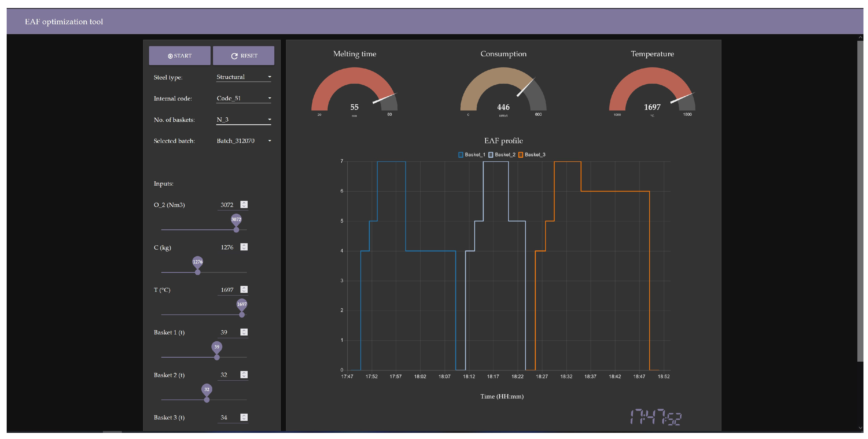Click the START button

(180, 56)
